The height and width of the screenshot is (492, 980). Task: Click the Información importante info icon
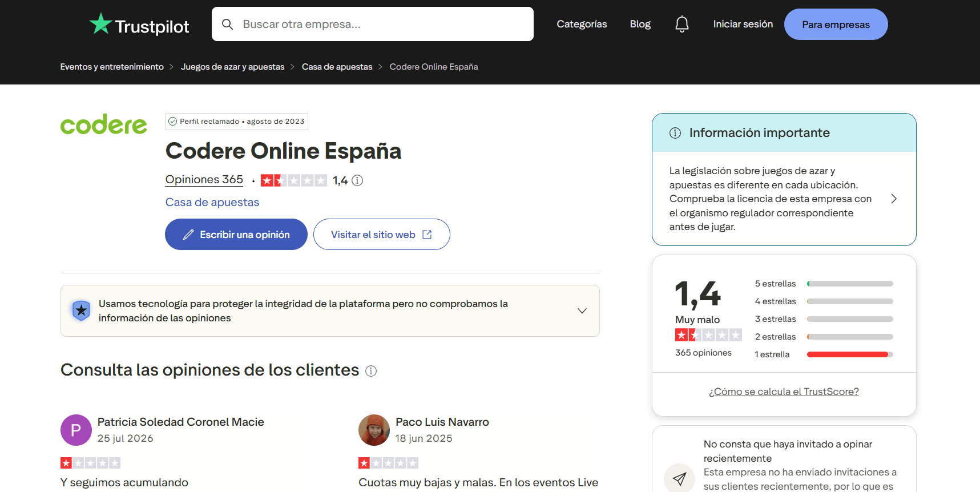675,133
